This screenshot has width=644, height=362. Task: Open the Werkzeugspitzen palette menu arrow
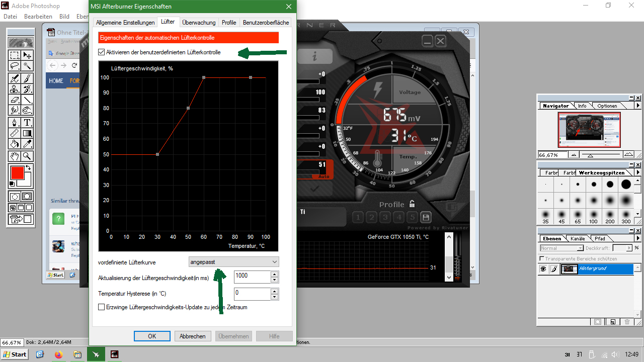coord(638,173)
